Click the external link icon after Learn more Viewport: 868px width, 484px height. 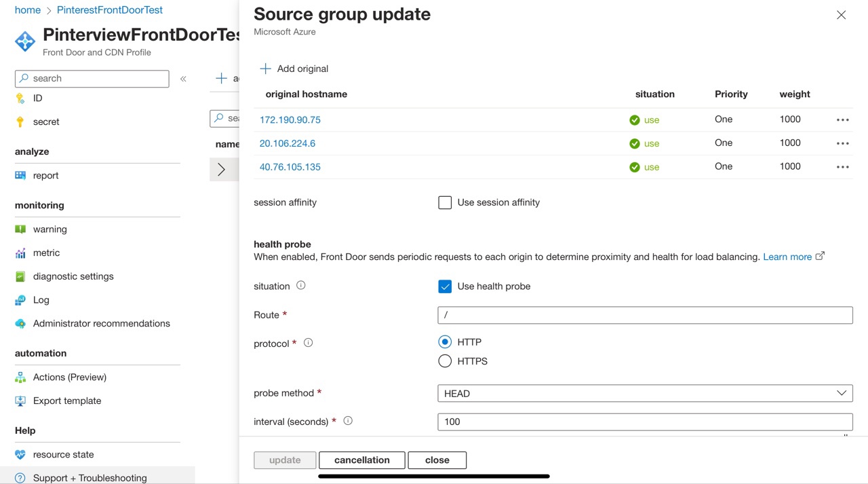[x=820, y=256]
